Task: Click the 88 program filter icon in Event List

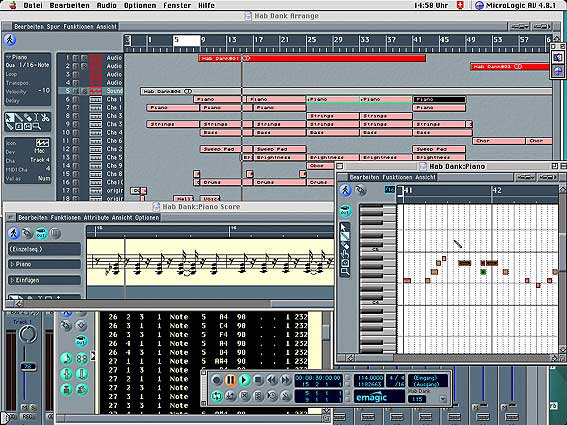Action: coord(82,358)
